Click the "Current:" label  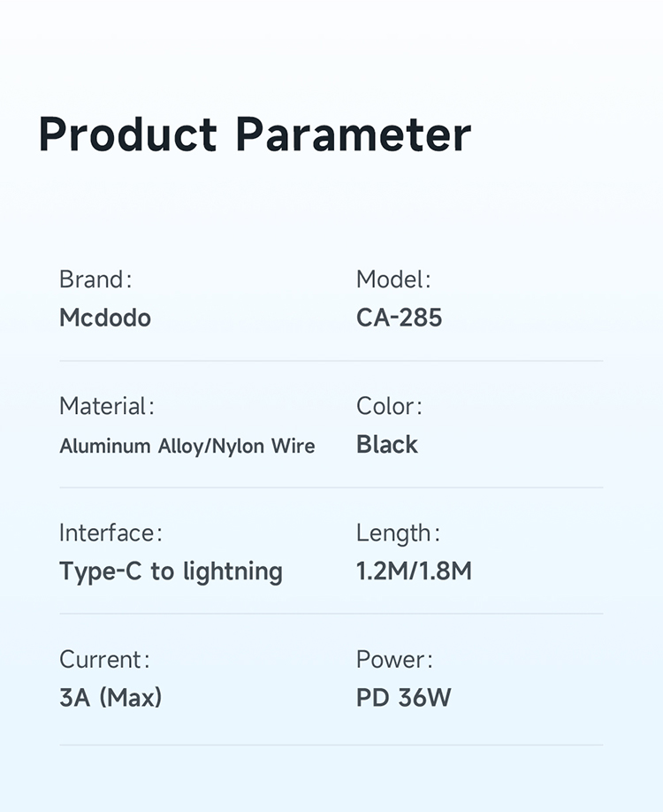click(104, 659)
